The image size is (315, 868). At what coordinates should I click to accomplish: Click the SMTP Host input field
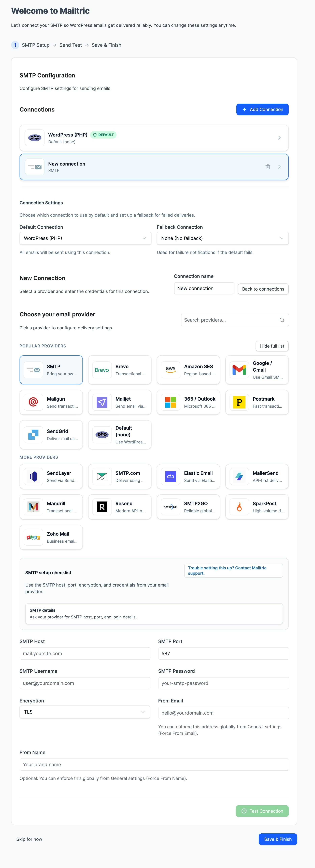pyautogui.click(x=85, y=653)
